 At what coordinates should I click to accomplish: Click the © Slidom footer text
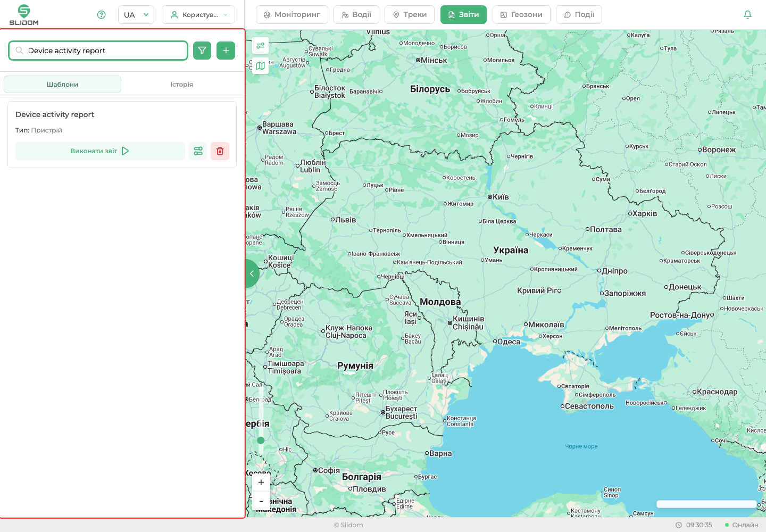pyautogui.click(x=348, y=525)
